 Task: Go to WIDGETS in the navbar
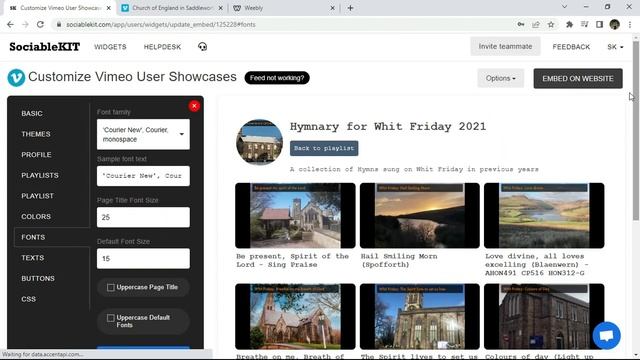coord(110,47)
